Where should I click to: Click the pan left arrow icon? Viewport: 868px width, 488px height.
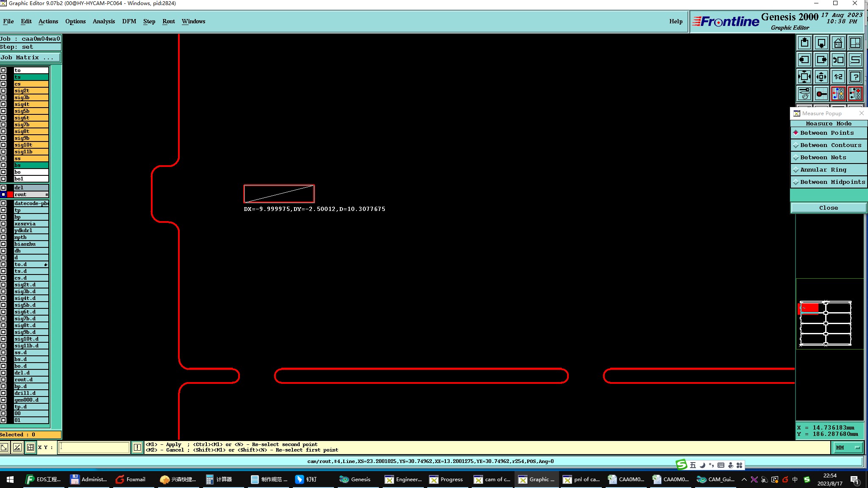[x=804, y=60]
